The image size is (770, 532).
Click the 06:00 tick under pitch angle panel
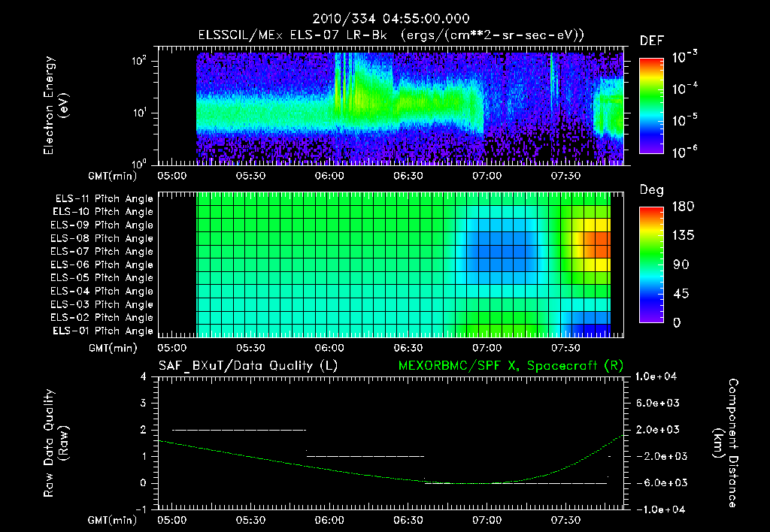point(329,348)
